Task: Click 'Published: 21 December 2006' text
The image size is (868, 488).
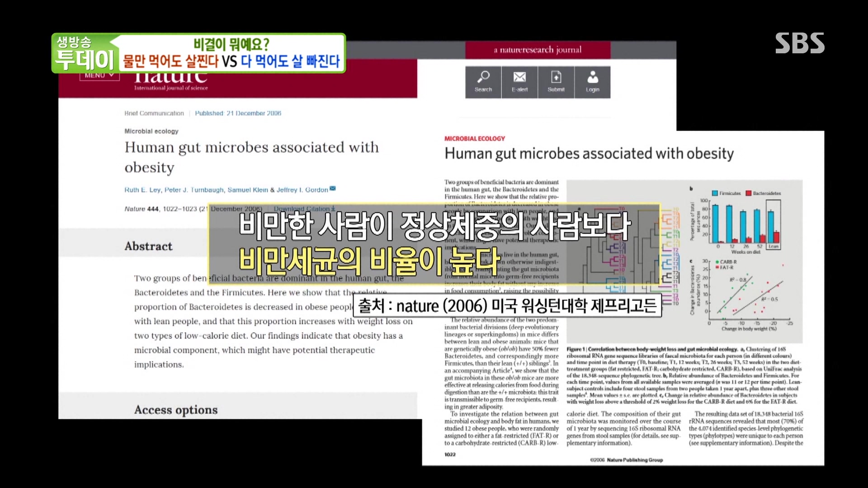Action: pyautogui.click(x=238, y=113)
